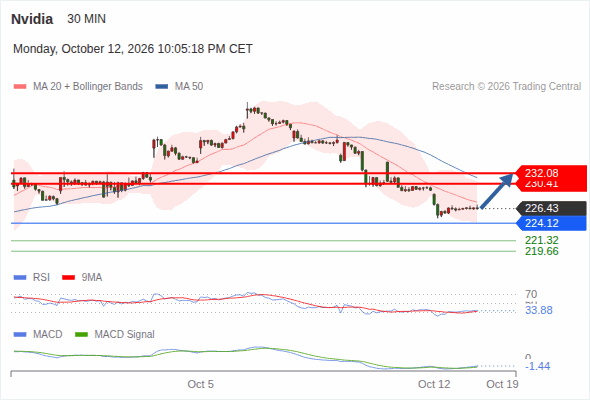Click the blue upward trend arrow
This screenshot has width=590, height=400.
click(x=497, y=190)
